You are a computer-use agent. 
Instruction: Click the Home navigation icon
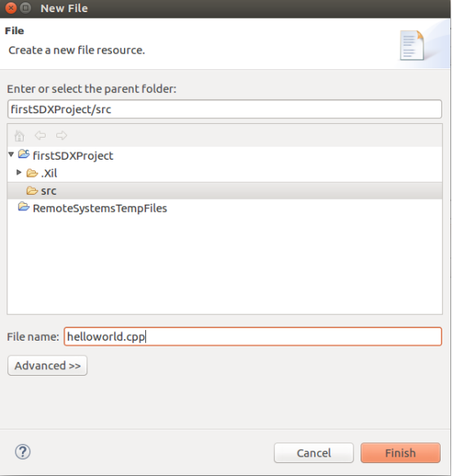click(20, 135)
